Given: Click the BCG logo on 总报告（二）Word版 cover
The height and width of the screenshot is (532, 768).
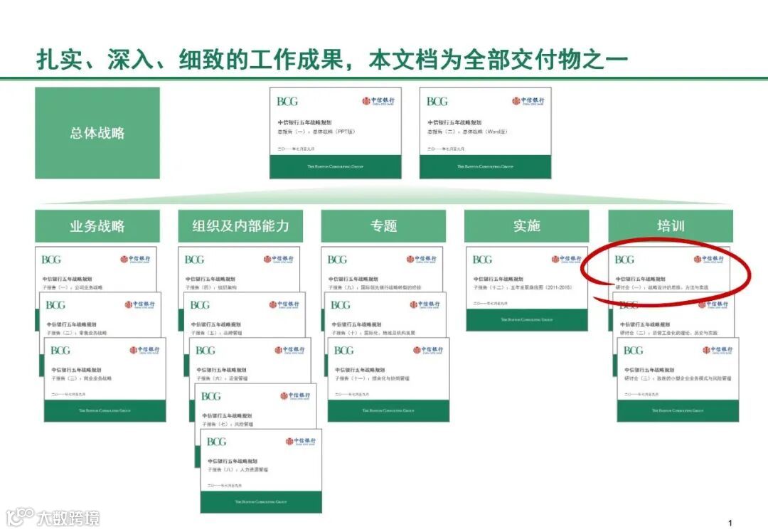Looking at the screenshot, I should [437, 102].
